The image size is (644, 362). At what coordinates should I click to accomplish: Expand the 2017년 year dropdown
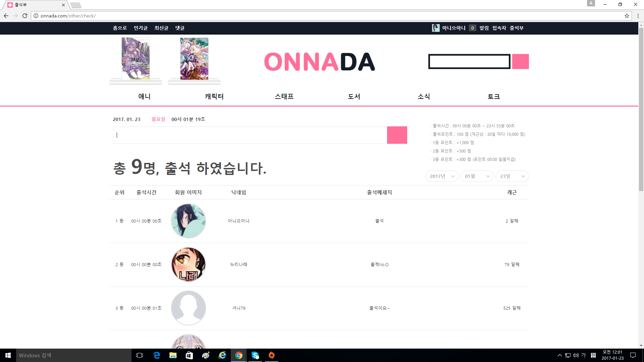click(x=441, y=176)
